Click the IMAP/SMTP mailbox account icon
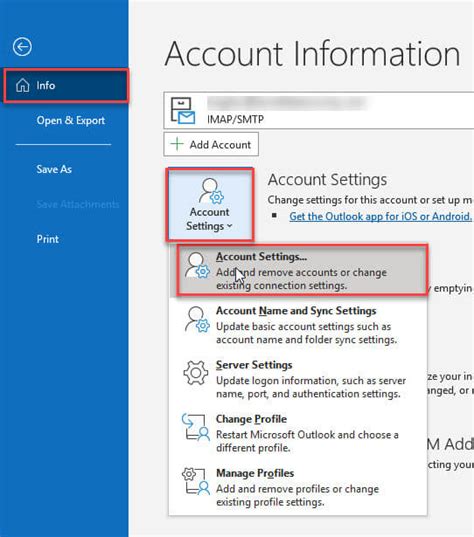The height and width of the screenshot is (537, 474). pyautogui.click(x=183, y=111)
